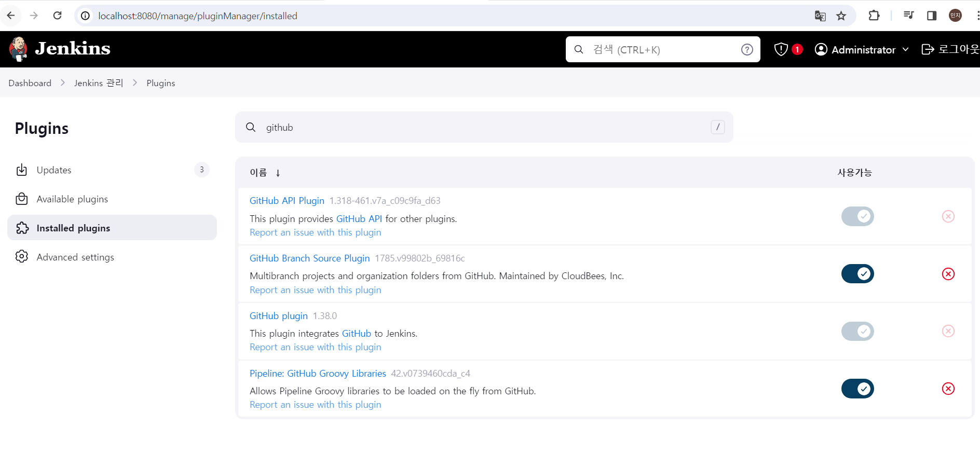Open the browser extensions puzzle icon

pos(874,16)
